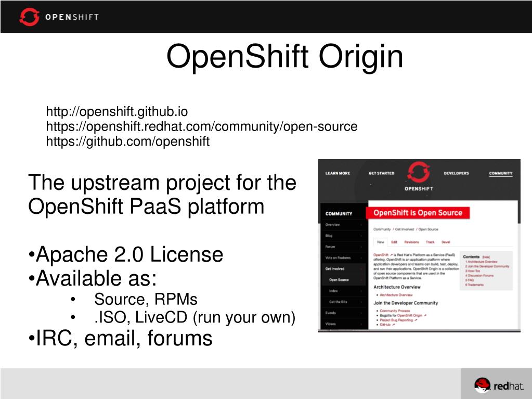This screenshot has width=532, height=399.
Task: Switch to the Track tab
Action: pos(430,242)
